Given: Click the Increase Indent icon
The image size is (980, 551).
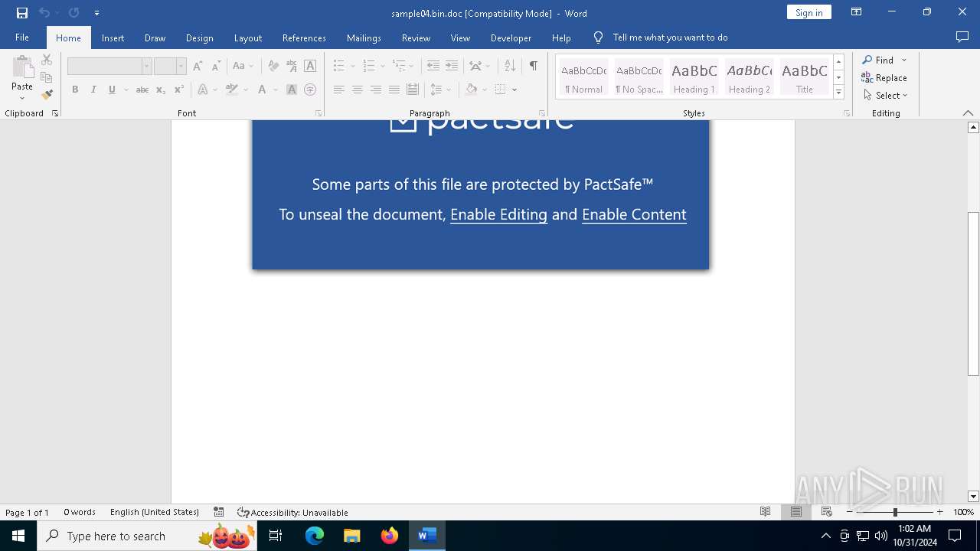Looking at the screenshot, I should (x=452, y=66).
